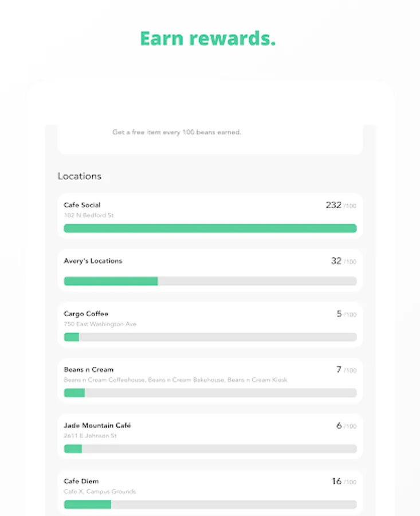Viewport: 420px width, 516px height.
Task: Select the Jade Mountain Café name
Action: (x=97, y=425)
